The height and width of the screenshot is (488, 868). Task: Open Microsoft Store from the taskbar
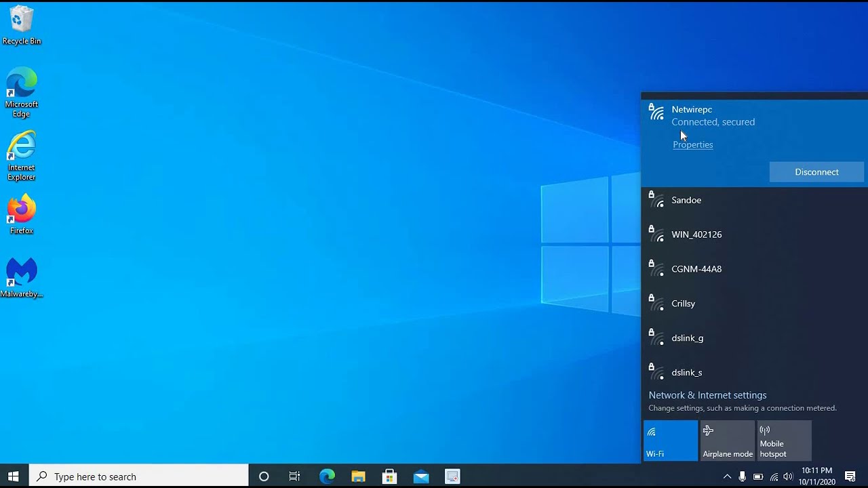(x=389, y=476)
